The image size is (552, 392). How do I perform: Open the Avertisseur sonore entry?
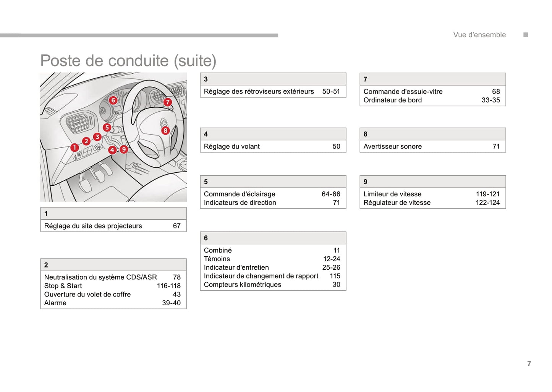(392, 146)
